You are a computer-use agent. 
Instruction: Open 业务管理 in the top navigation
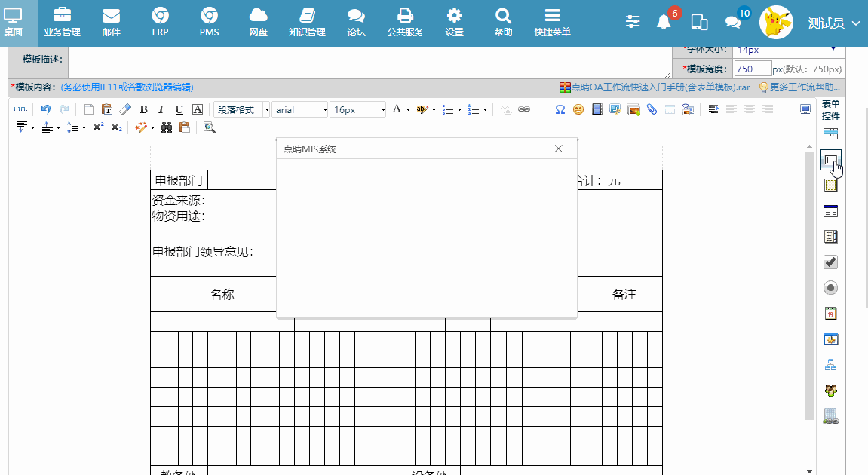[62, 23]
